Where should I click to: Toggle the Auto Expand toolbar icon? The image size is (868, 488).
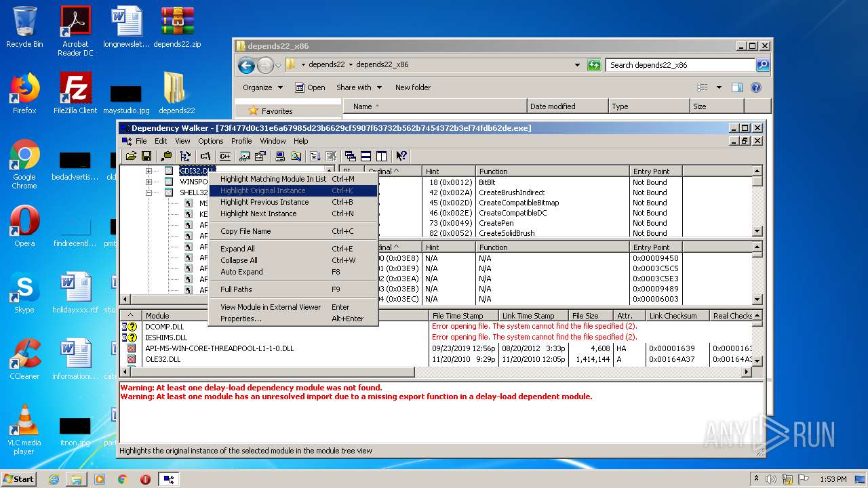(185, 156)
